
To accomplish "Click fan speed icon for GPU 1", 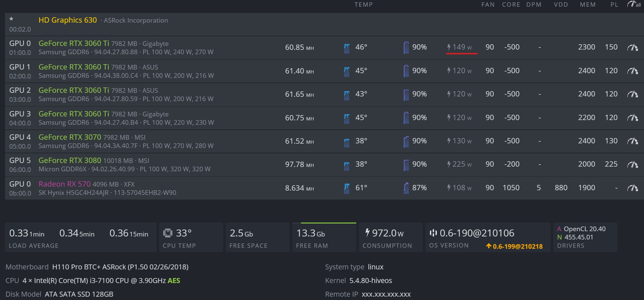I will [x=406, y=71].
